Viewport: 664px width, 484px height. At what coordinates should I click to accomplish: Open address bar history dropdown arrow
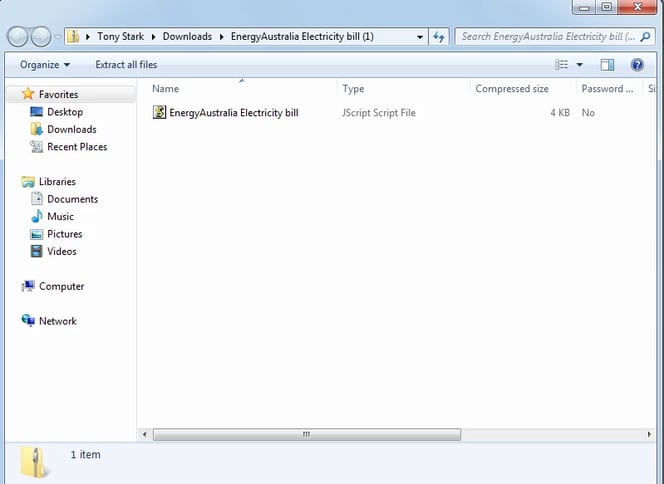(421, 37)
